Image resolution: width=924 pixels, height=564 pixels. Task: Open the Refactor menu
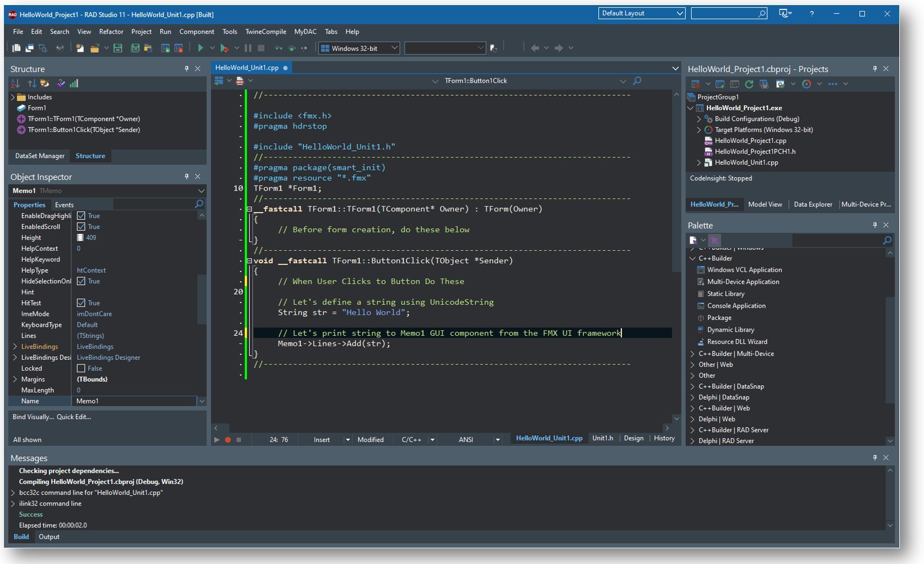pos(111,31)
